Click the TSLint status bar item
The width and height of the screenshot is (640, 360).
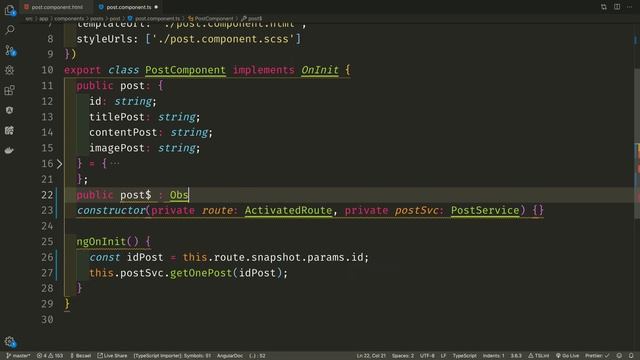(x=538, y=356)
